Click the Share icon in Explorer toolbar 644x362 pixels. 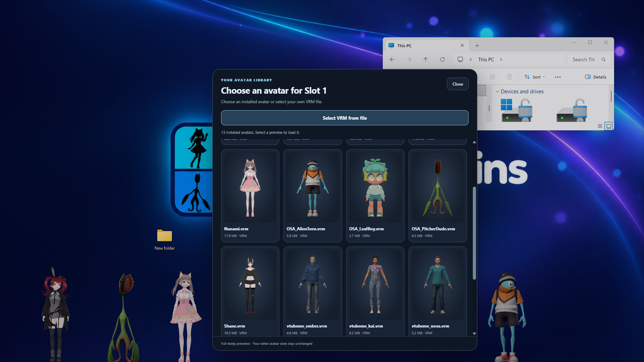pyautogui.click(x=492, y=77)
